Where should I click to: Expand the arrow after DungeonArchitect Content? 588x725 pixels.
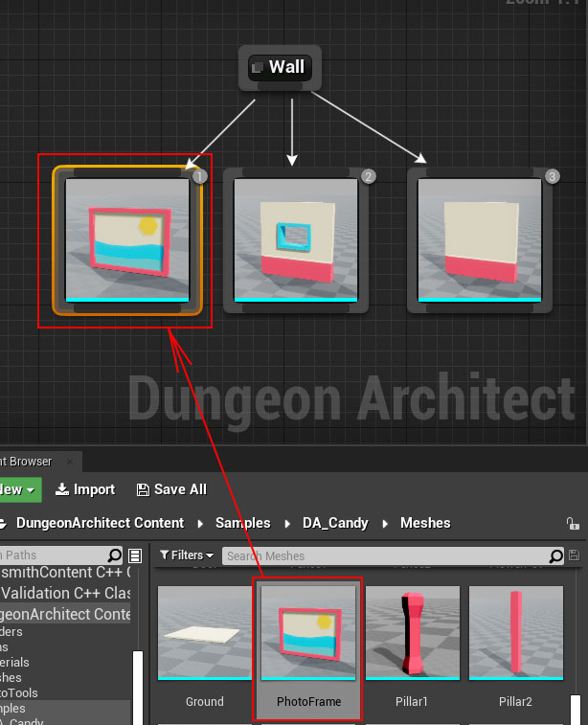(200, 524)
